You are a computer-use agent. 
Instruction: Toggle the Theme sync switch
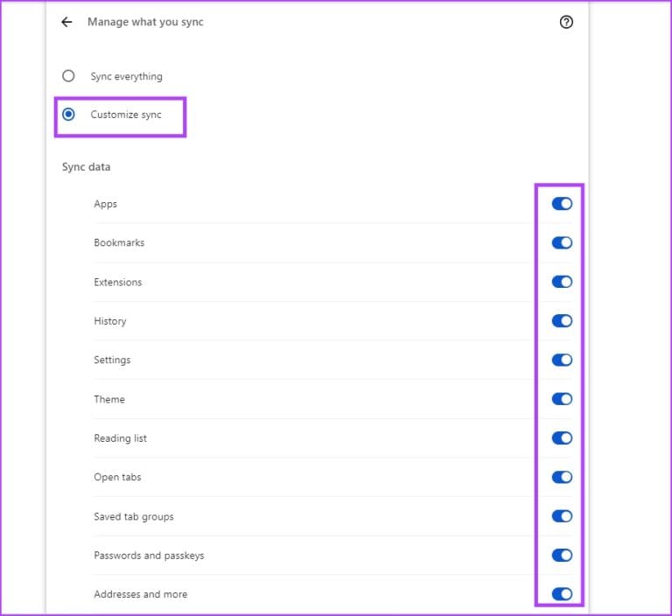click(x=562, y=399)
